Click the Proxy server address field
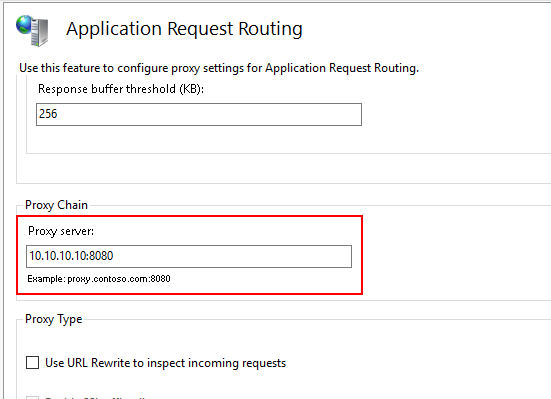This screenshot has width=551, height=399. pyautogui.click(x=189, y=256)
